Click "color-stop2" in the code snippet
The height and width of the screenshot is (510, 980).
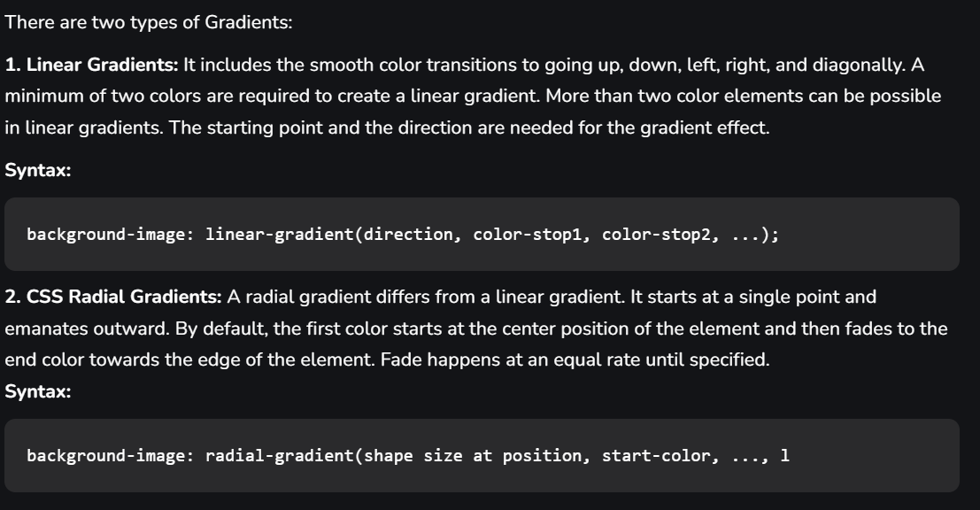(656, 235)
